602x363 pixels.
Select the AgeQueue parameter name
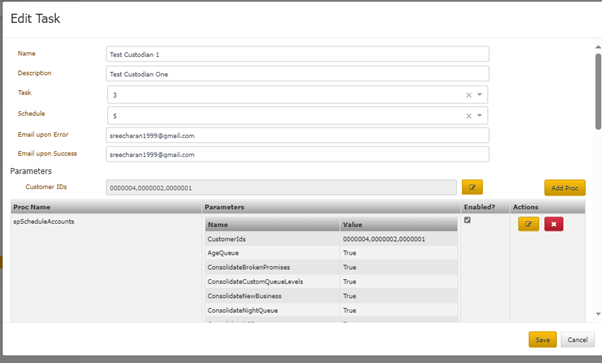[x=223, y=253]
